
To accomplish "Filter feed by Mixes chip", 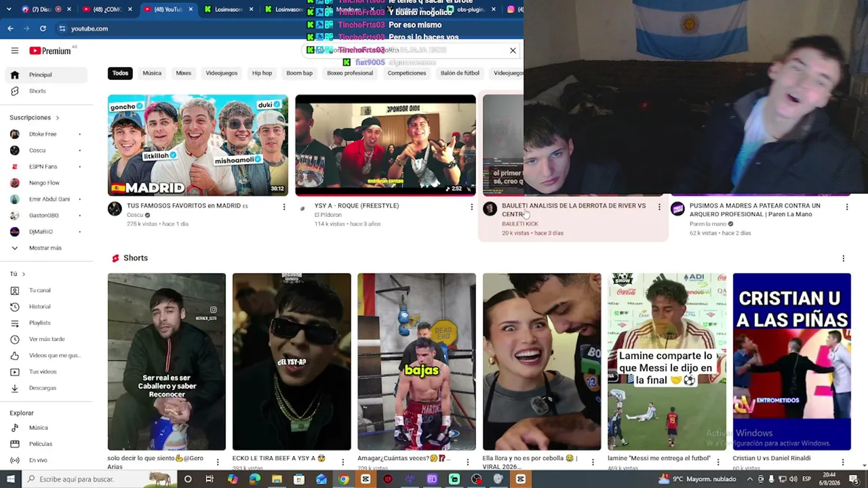I will tap(183, 73).
